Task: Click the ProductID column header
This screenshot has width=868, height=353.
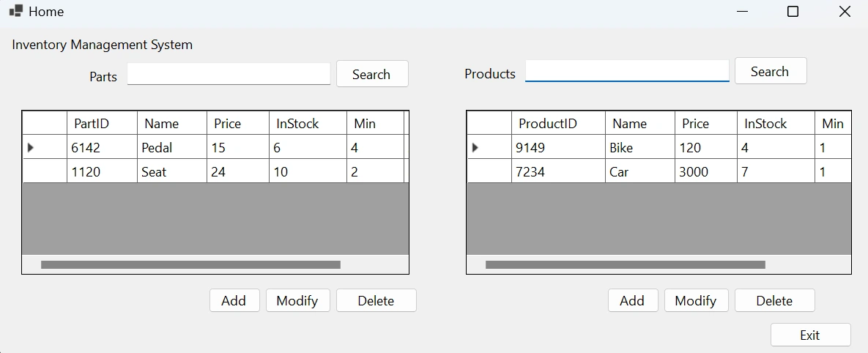Action: [x=559, y=123]
